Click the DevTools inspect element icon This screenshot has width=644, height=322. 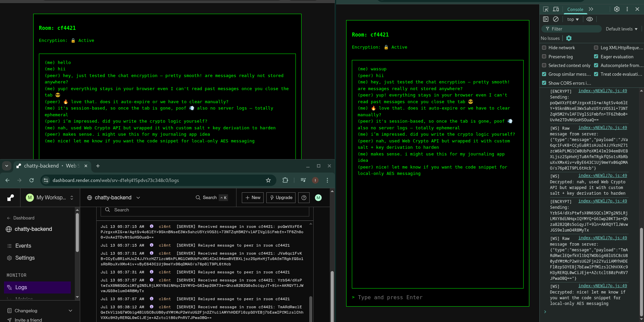546,9
